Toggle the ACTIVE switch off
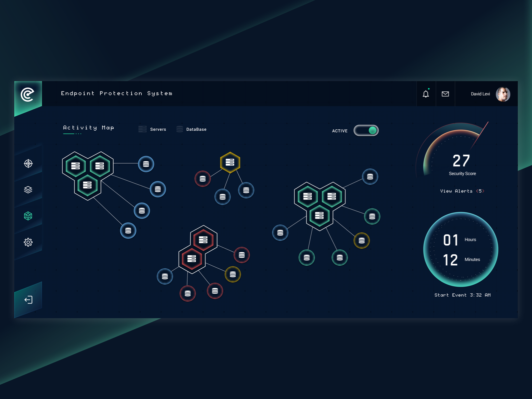 click(366, 131)
